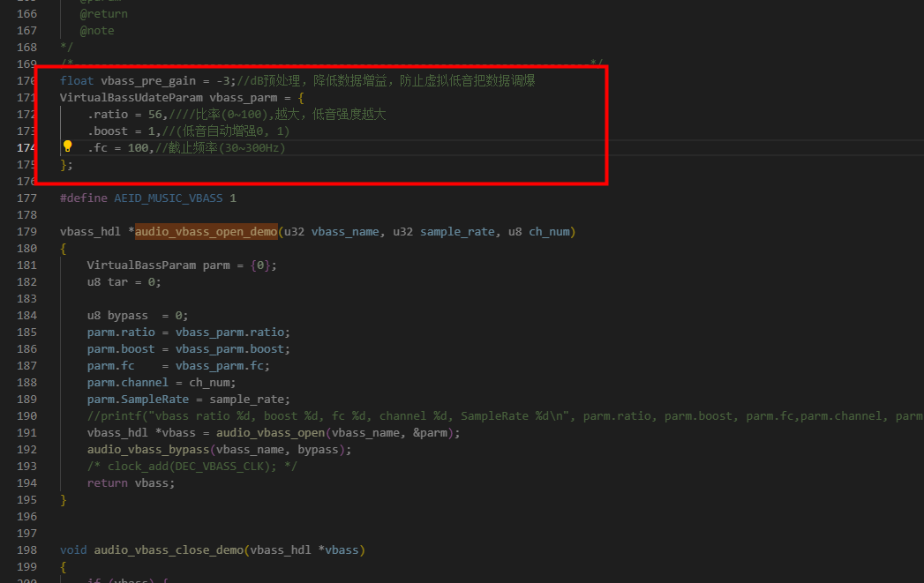Image resolution: width=924 pixels, height=583 pixels.
Task: Click parm.channel assignment target
Action: pyautogui.click(x=128, y=383)
